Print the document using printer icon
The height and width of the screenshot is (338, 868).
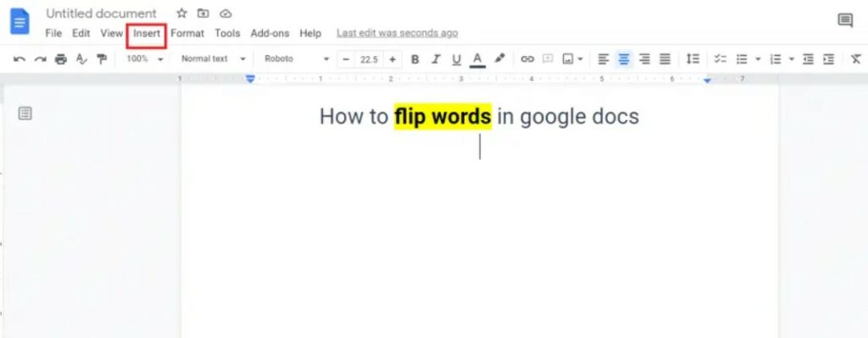pyautogui.click(x=60, y=59)
